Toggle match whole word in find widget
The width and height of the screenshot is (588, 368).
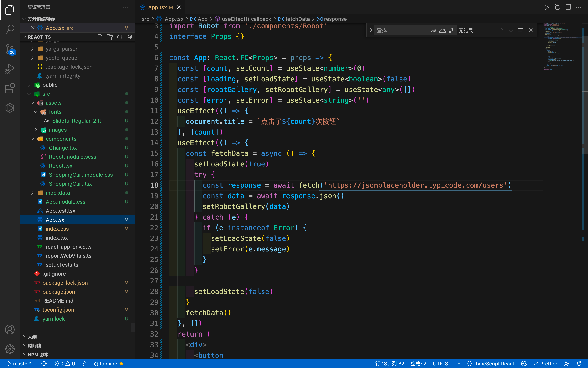pos(443,30)
